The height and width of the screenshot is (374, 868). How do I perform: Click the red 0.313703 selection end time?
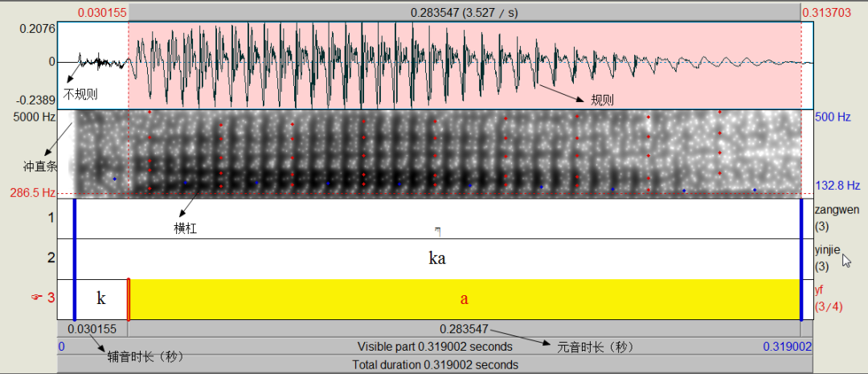click(825, 12)
